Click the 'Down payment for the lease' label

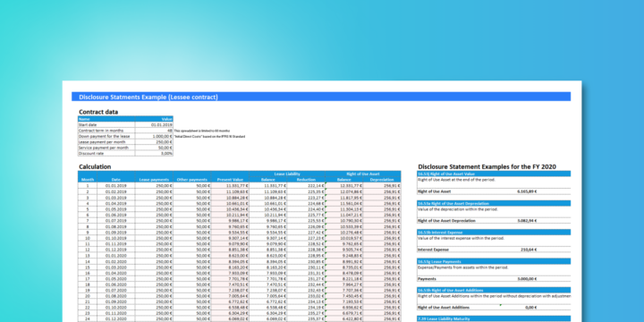coord(106,136)
